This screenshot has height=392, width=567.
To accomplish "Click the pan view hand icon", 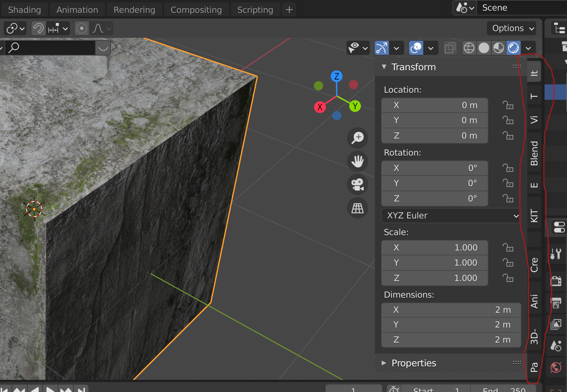I will click(358, 161).
